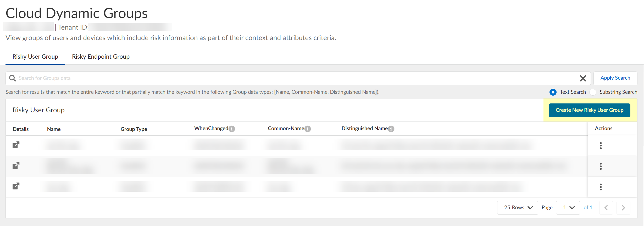Switch to Risky Endpoint Group tab
Image resolution: width=644 pixels, height=226 pixels.
pos(101,57)
